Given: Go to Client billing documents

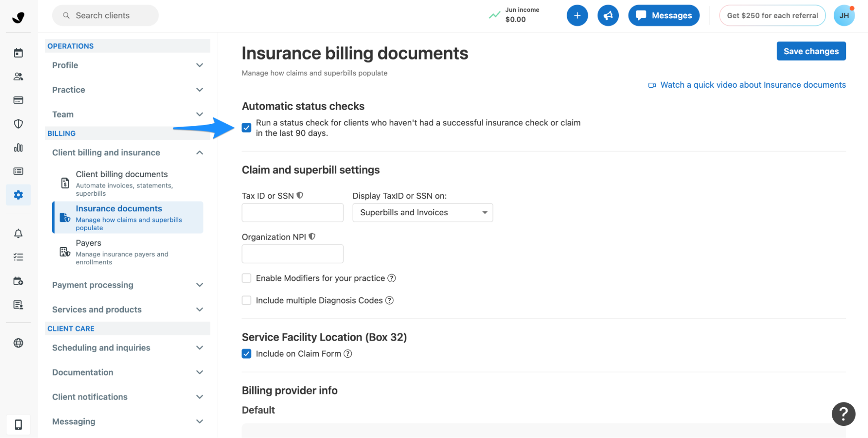Looking at the screenshot, I should (x=122, y=174).
